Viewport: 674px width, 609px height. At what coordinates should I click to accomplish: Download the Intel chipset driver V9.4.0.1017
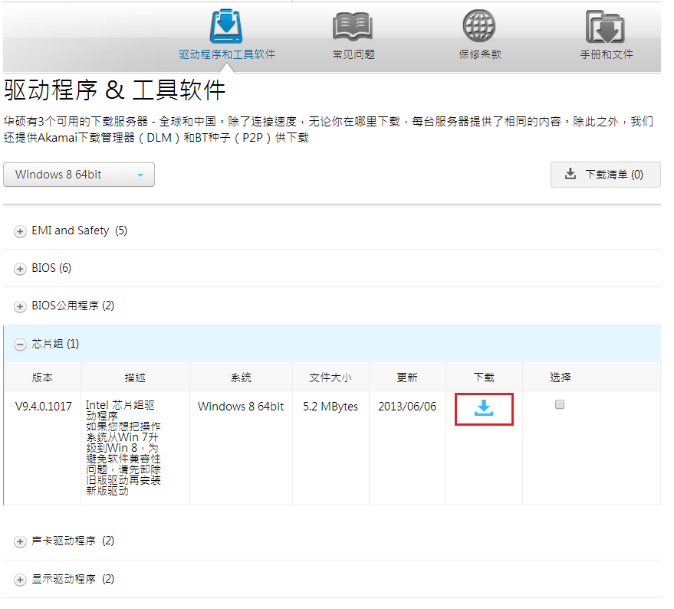pos(484,408)
